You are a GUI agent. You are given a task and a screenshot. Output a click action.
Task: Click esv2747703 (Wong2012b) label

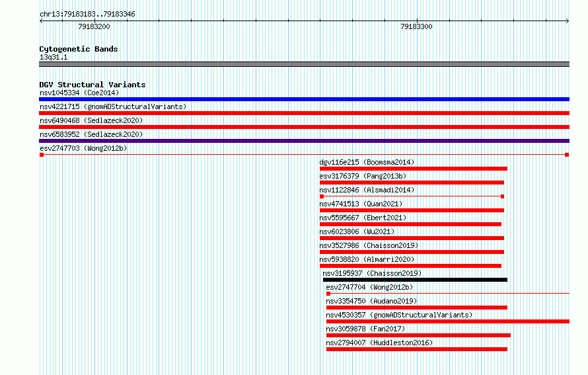(83, 148)
